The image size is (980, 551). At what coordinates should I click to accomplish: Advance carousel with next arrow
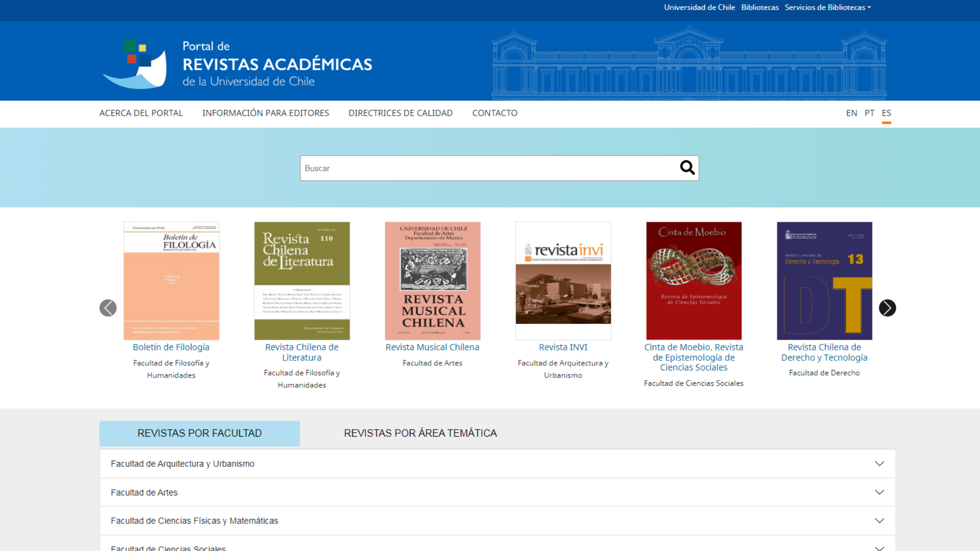[x=887, y=308]
